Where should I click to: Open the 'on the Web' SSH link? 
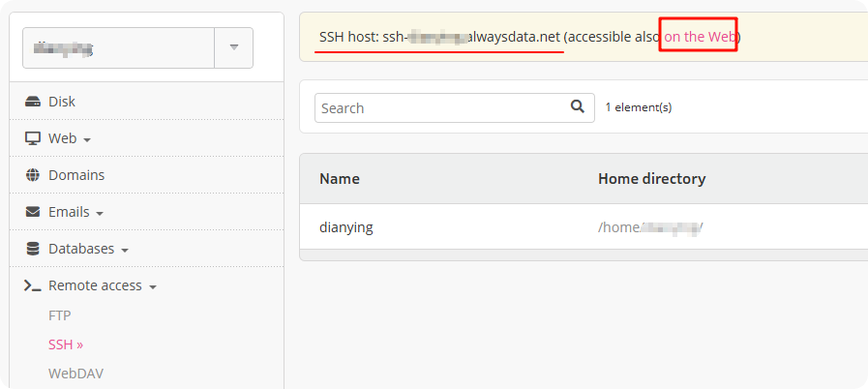[x=701, y=37]
